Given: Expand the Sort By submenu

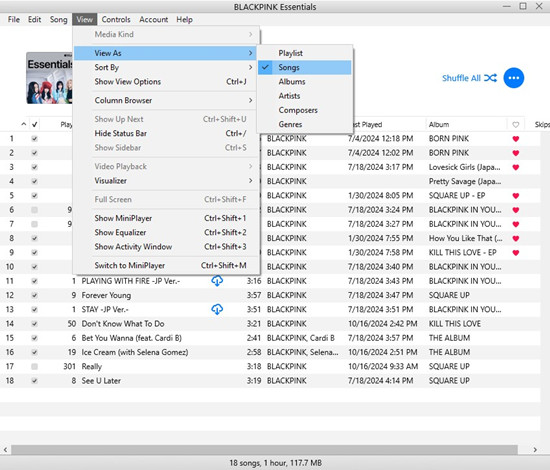Looking at the screenshot, I should [x=166, y=67].
